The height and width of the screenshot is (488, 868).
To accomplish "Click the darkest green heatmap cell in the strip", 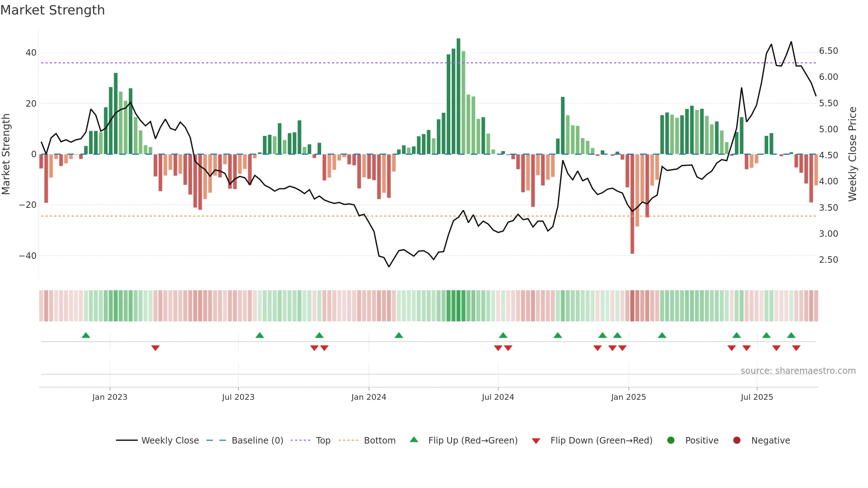I will coord(459,306).
